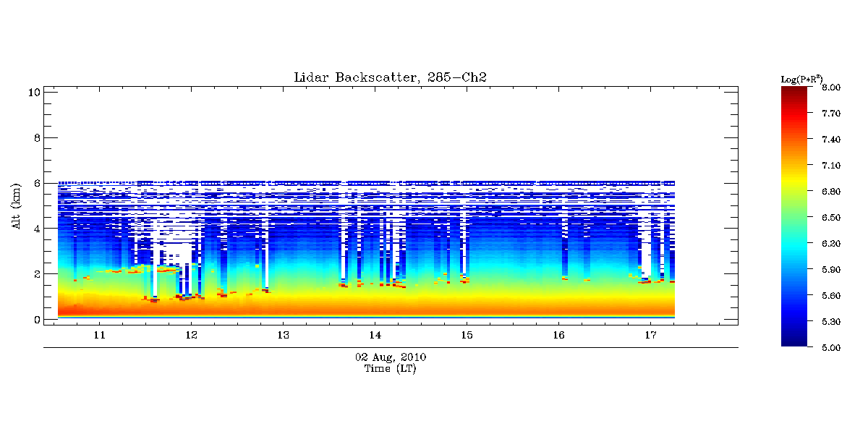The image size is (868, 434).
Task: Click the x-axis tick label 12
Action: 191,336
